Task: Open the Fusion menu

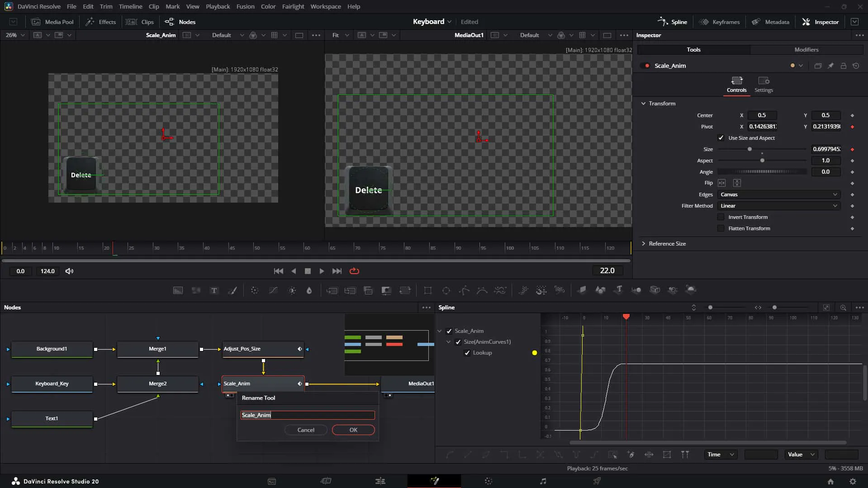Action: pyautogui.click(x=245, y=6)
